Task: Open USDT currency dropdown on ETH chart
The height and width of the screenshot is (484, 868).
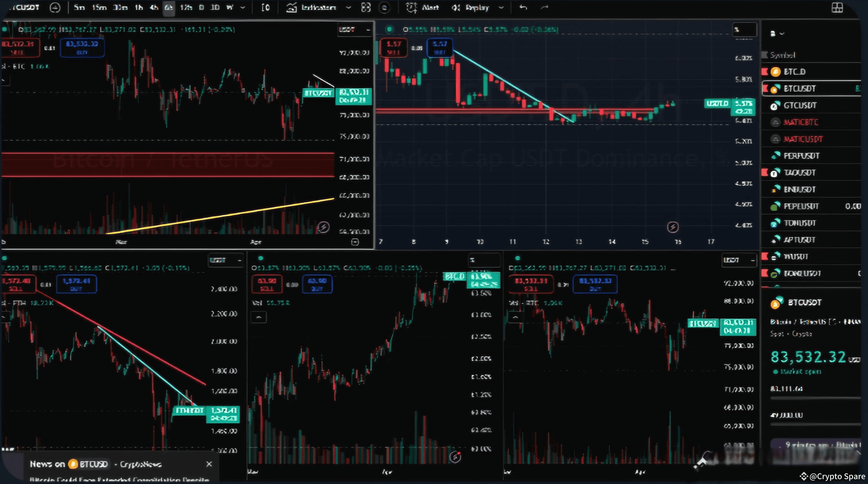Action: 225,260
